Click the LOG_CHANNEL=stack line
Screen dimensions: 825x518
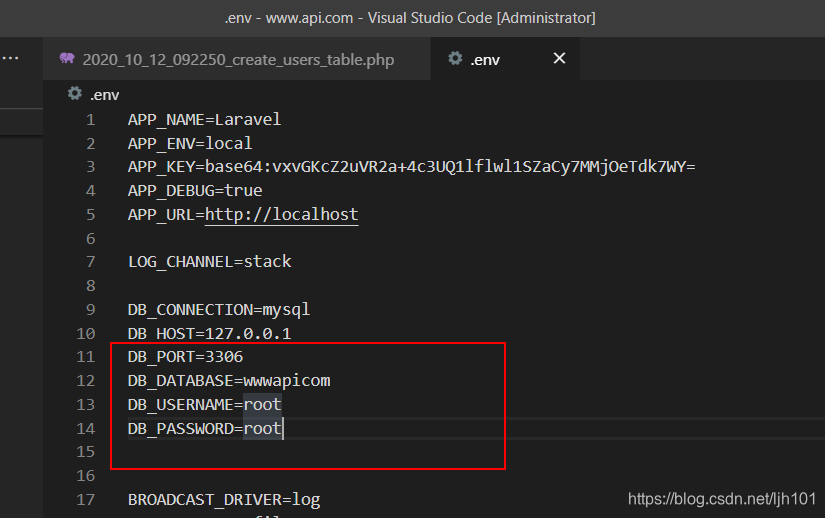209,261
